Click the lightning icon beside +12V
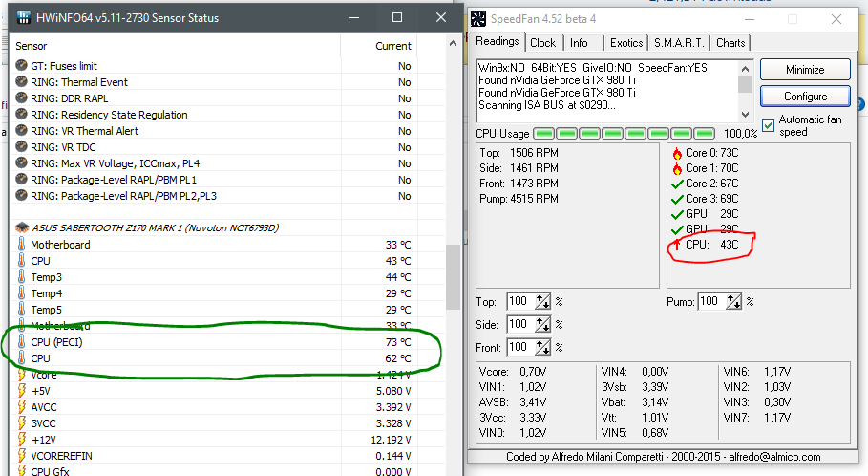The image size is (868, 476). [x=22, y=440]
